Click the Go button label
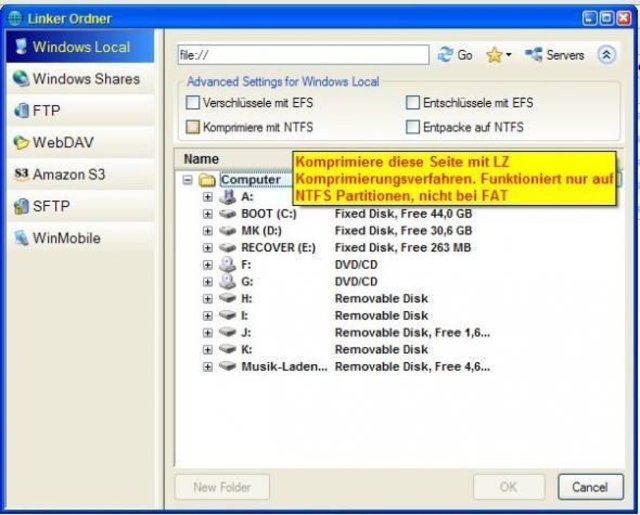Viewport: 640px width, 515px height. (465, 55)
